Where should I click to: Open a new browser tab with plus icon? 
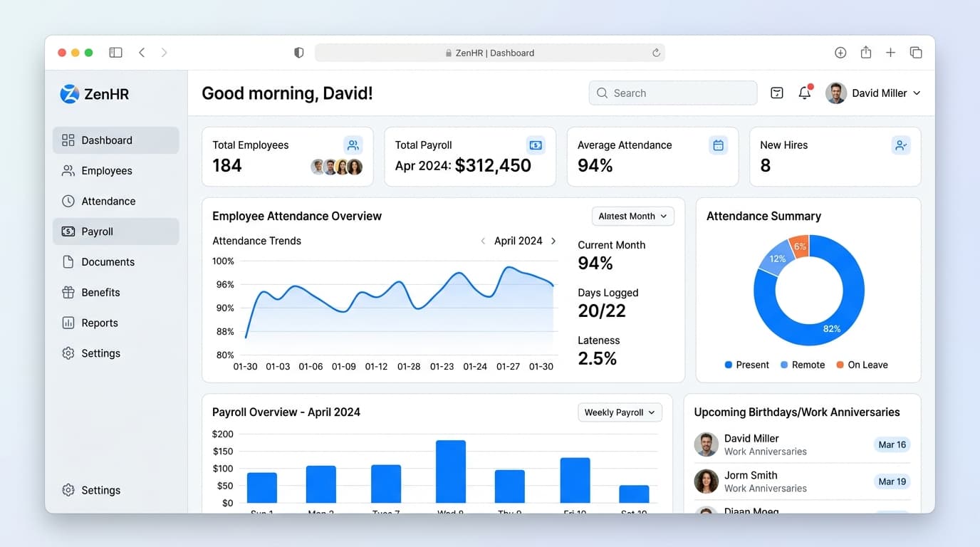coord(890,53)
